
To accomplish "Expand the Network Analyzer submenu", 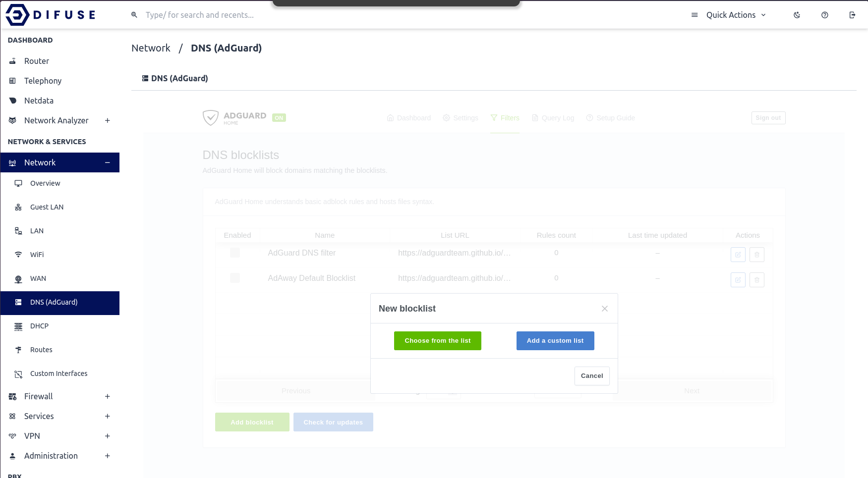I will 107,120.
